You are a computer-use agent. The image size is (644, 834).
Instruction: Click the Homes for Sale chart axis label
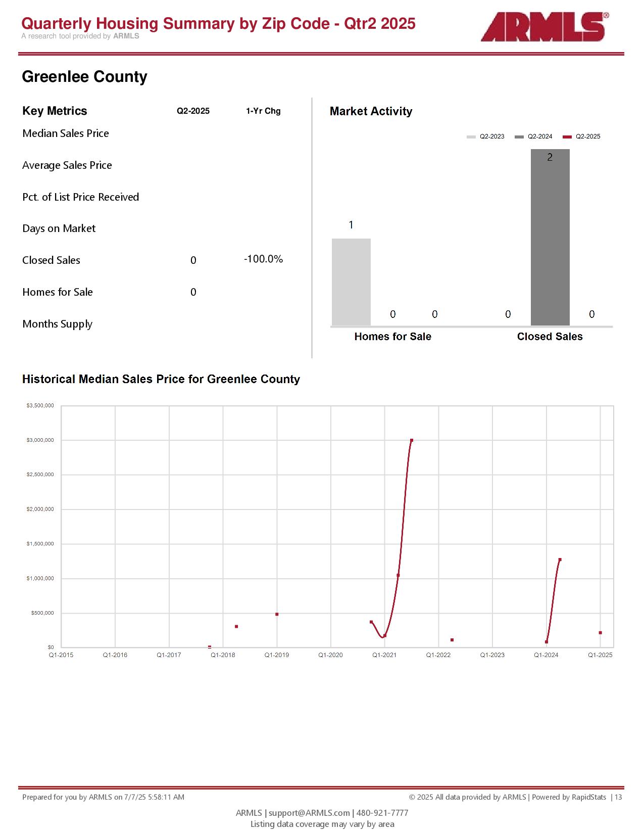pos(393,337)
